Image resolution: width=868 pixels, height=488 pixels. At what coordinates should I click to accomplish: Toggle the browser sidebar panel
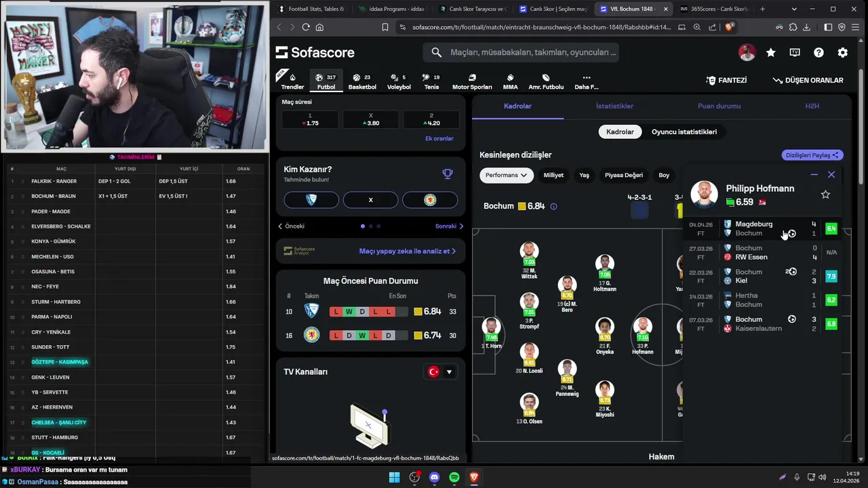point(828,27)
